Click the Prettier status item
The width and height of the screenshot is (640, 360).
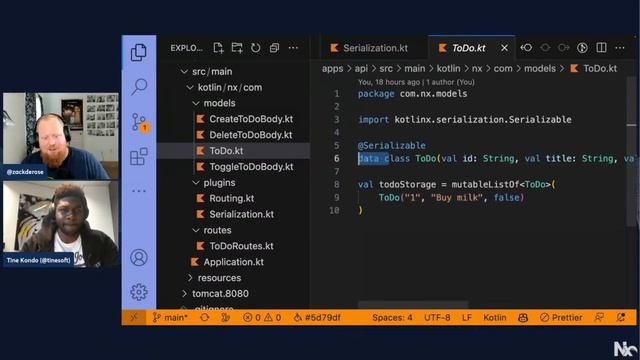tap(561, 318)
